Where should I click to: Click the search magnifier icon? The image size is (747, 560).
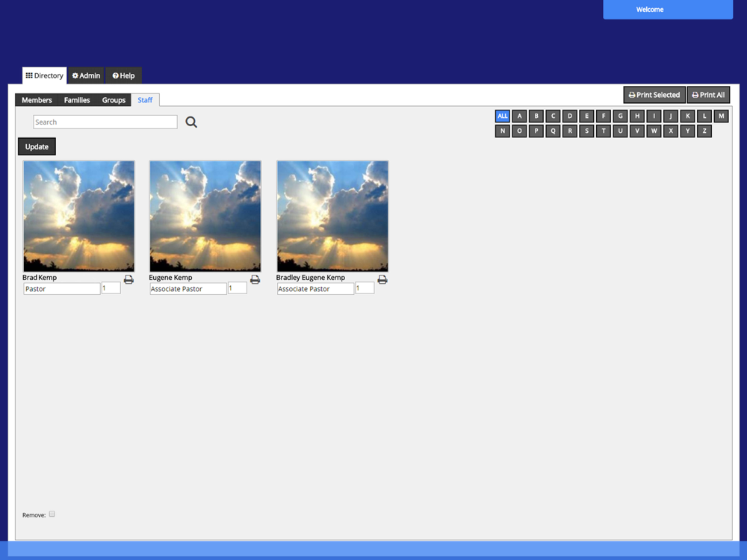pos(191,122)
